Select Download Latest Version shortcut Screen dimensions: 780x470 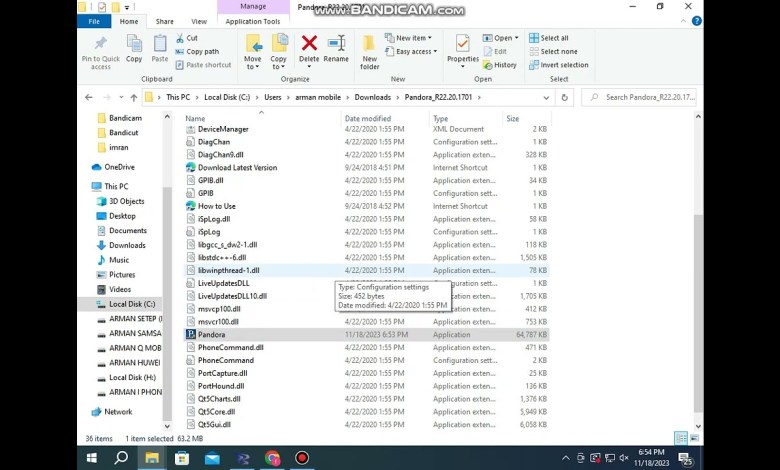point(367,168)
